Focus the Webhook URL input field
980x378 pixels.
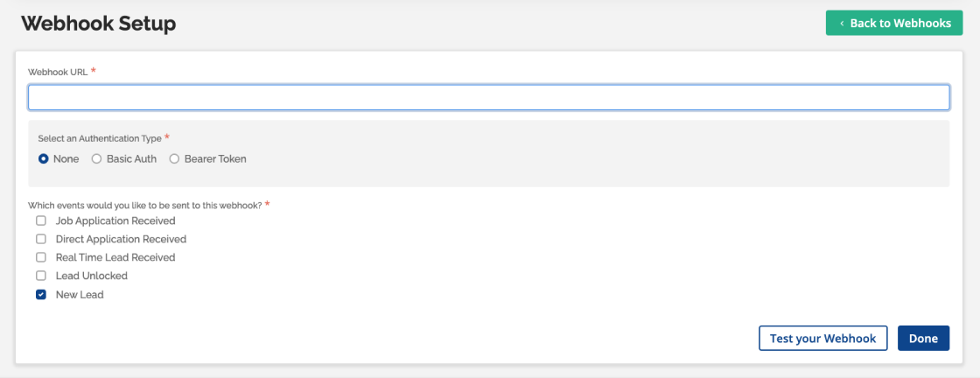point(488,97)
